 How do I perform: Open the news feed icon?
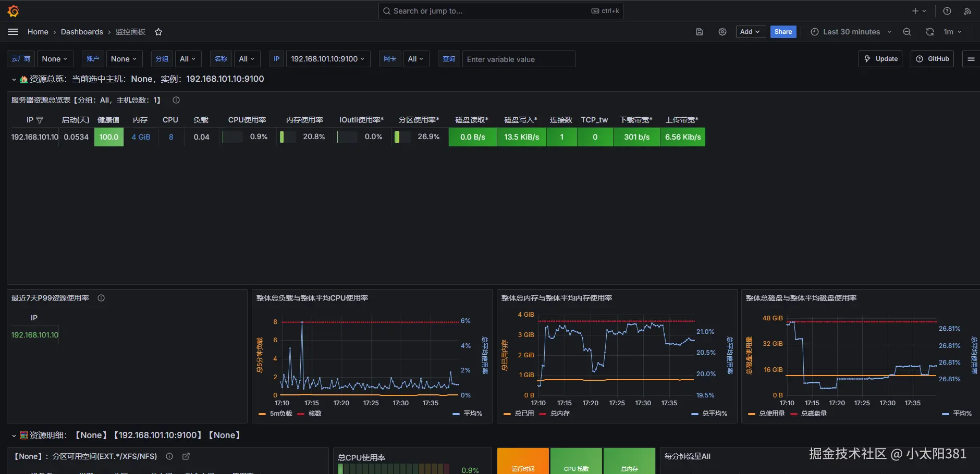click(967, 11)
